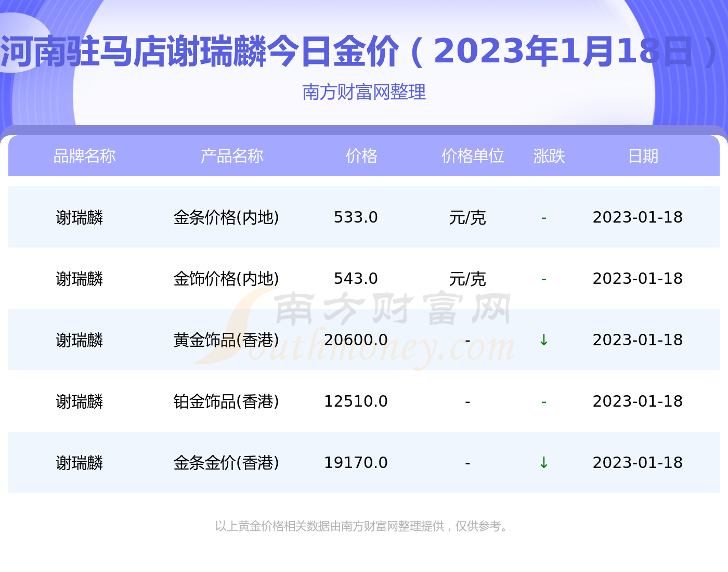Click the price 543.0
The width and height of the screenshot is (728, 572).
click(356, 279)
